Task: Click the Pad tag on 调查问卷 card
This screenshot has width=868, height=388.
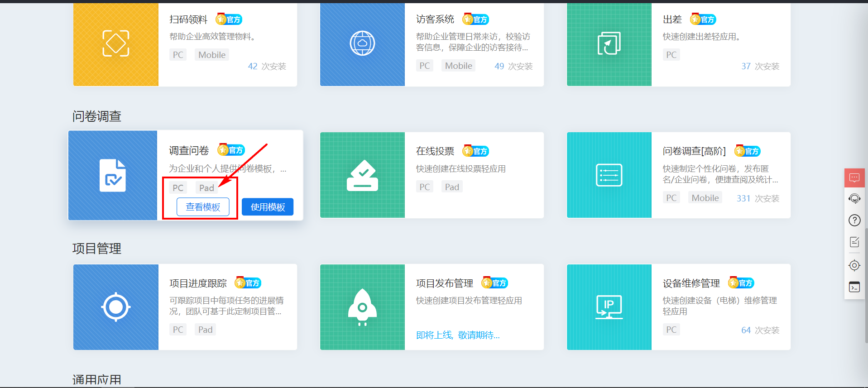Action: click(206, 188)
